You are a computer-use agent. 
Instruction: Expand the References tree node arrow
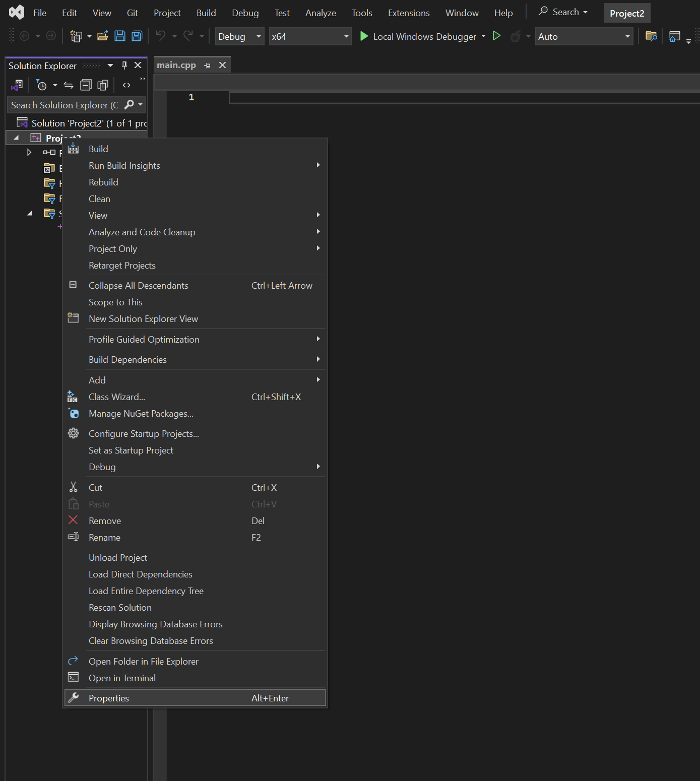click(x=29, y=152)
